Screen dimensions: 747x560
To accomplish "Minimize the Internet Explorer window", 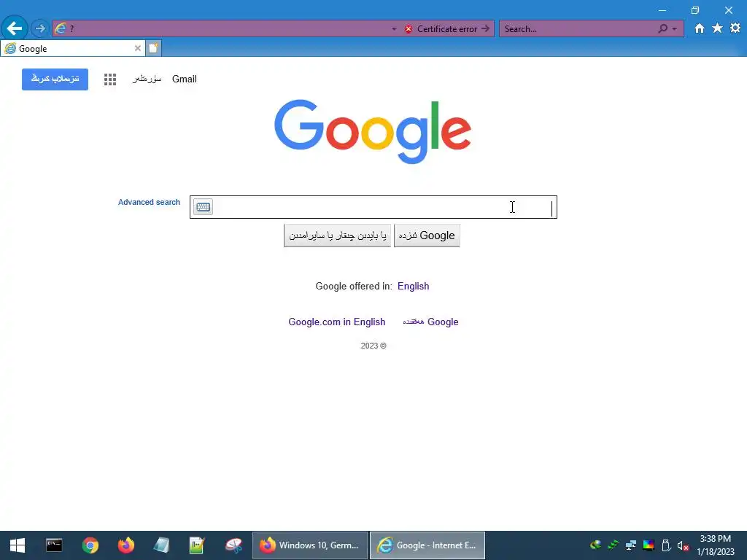I will 662,10.
